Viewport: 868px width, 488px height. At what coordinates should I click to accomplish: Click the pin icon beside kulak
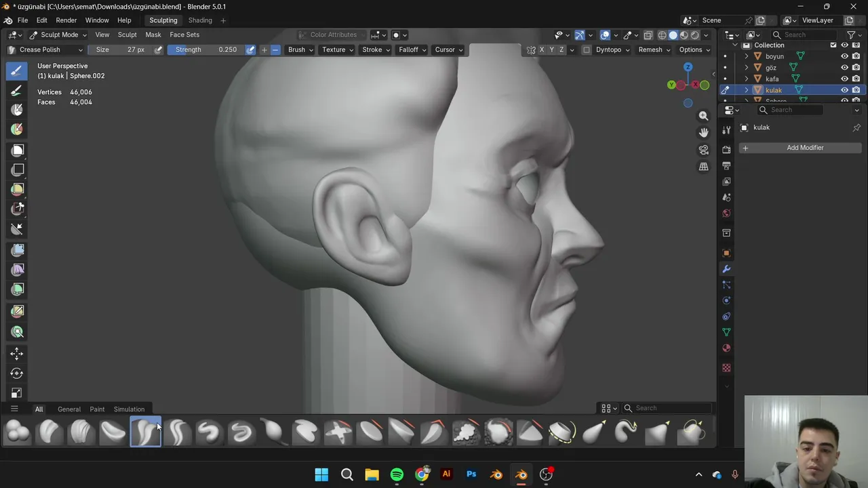[x=856, y=127]
